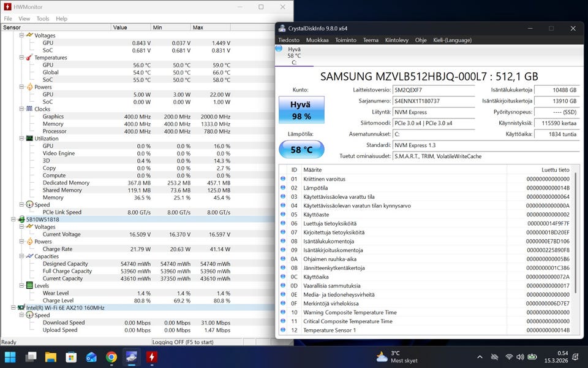
Task: Click the Utilization monitor icon in HWMonitor
Action: pyautogui.click(x=29, y=138)
